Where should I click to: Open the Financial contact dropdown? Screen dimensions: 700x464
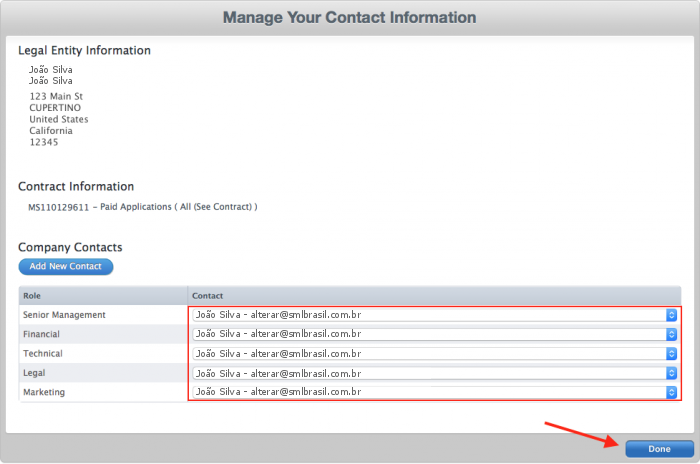point(430,334)
